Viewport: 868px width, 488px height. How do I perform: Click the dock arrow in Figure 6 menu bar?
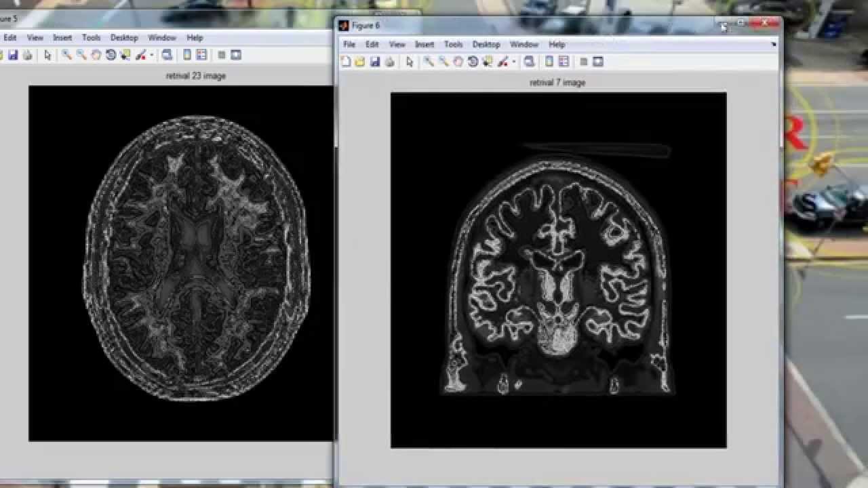pyautogui.click(x=774, y=44)
